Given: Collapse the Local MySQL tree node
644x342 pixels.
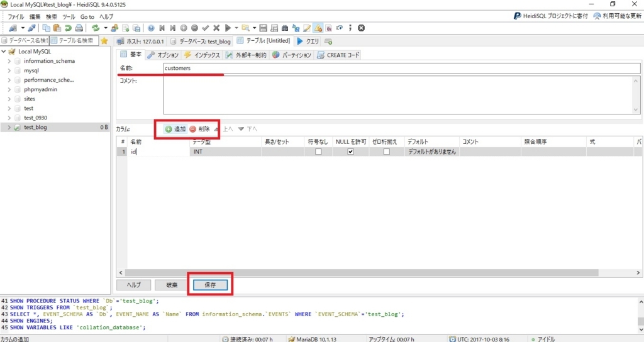Looking at the screenshot, I should (4, 52).
